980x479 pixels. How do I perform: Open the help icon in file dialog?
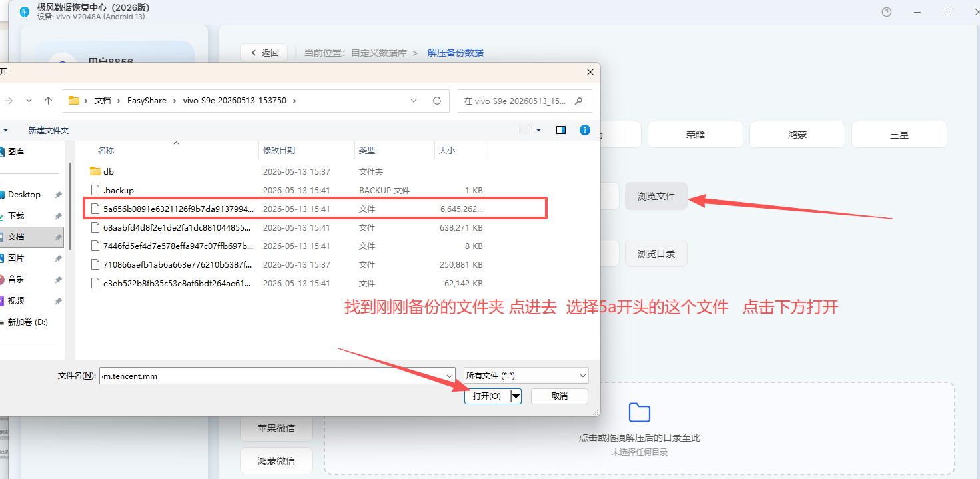tap(584, 130)
